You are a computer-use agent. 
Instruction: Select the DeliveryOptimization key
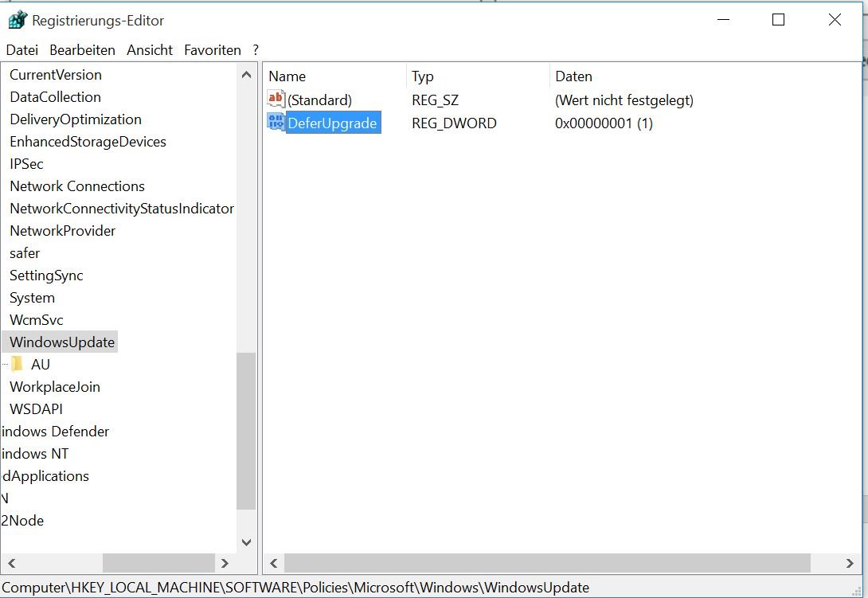(76, 119)
